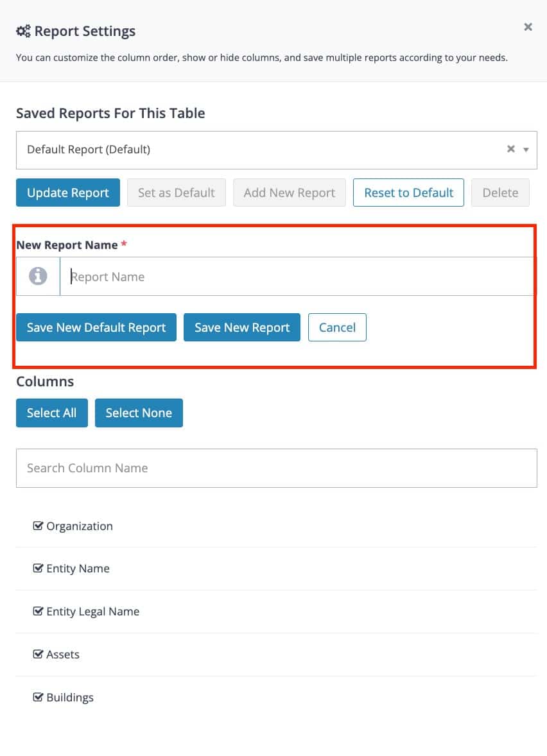Click Save New Default Report
The height and width of the screenshot is (756, 547).
(x=96, y=327)
